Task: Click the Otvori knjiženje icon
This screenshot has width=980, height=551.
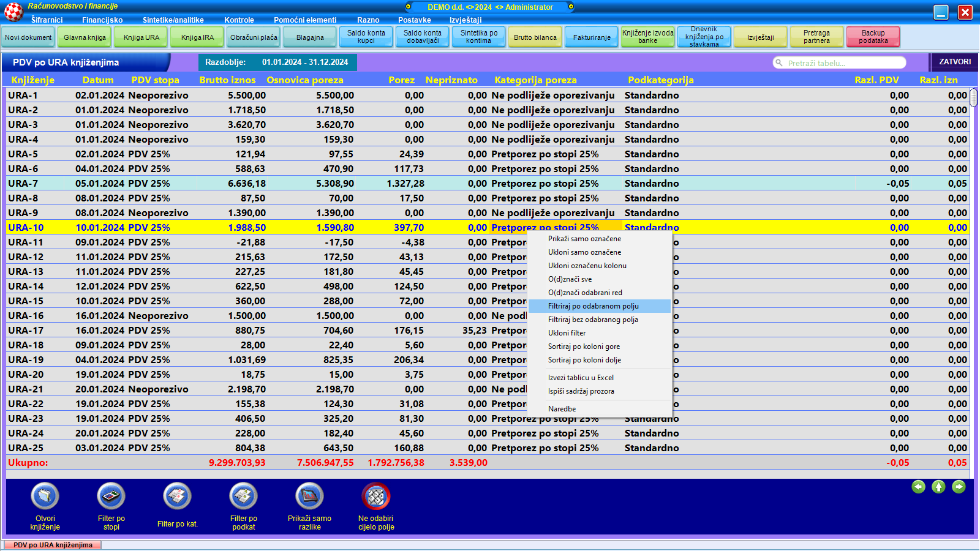Action: click(x=45, y=497)
